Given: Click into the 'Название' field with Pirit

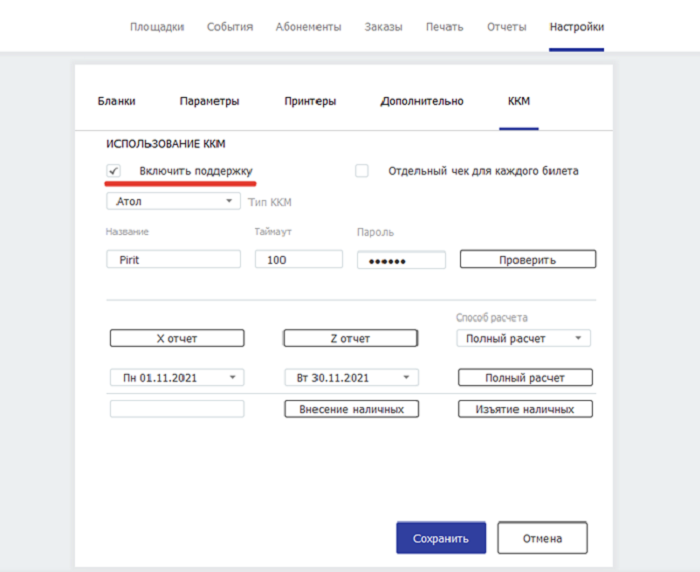Looking at the screenshot, I should 174,259.
